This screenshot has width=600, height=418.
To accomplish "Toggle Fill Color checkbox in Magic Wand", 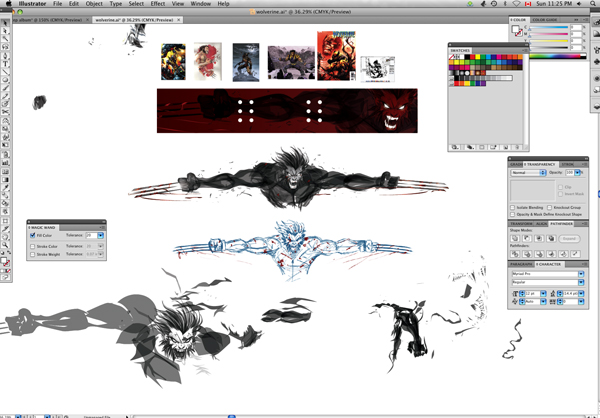I will [x=33, y=235].
